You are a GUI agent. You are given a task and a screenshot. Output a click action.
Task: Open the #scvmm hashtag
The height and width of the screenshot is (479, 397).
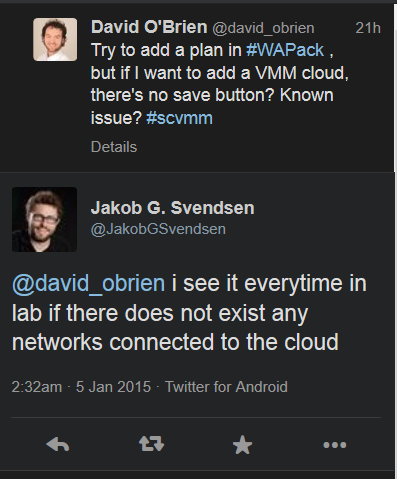pyautogui.click(x=179, y=118)
